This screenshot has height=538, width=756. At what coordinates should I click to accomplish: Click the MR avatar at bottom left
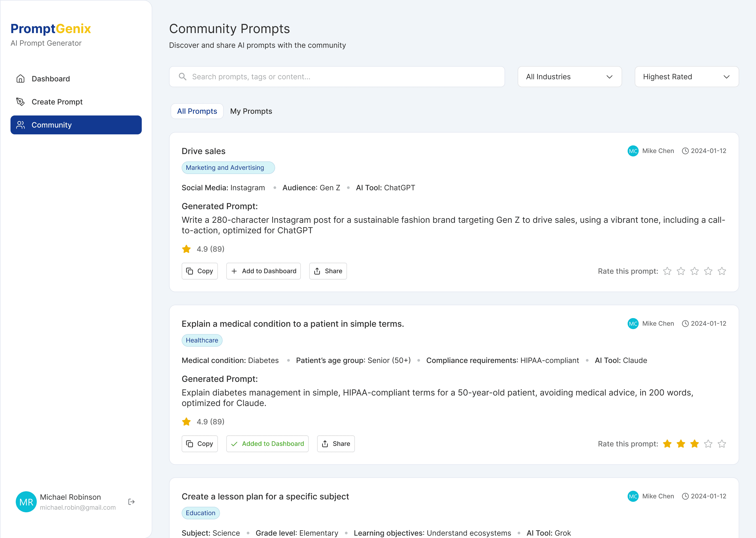pyautogui.click(x=26, y=502)
